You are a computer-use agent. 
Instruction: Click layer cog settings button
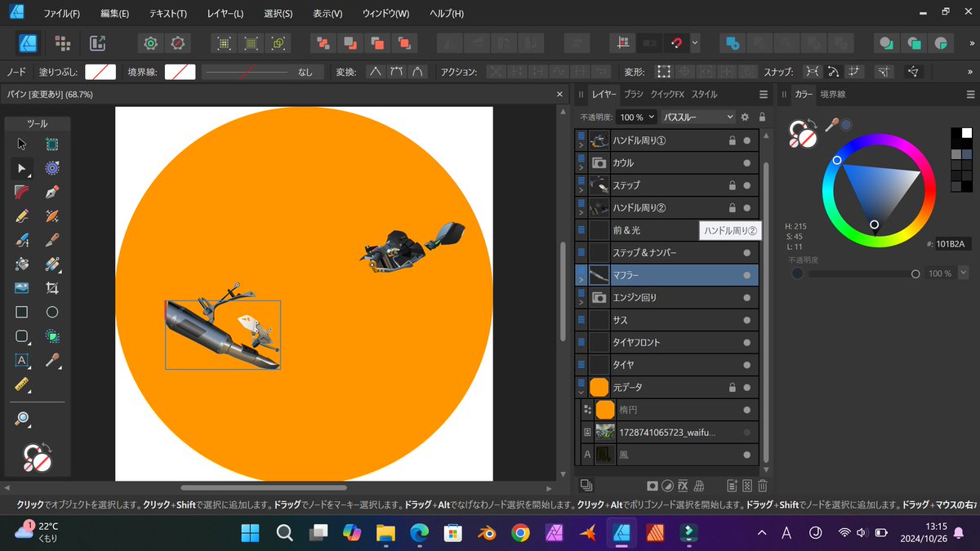coord(745,117)
